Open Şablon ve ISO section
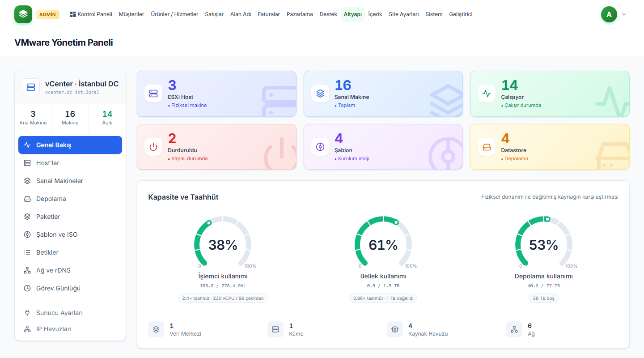644x358 pixels. [70, 234]
